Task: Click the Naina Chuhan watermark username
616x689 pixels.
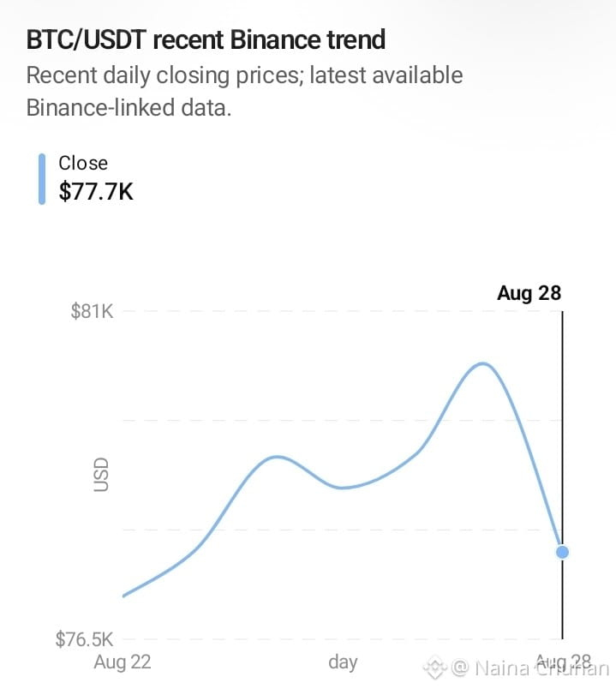Action: 542,668
